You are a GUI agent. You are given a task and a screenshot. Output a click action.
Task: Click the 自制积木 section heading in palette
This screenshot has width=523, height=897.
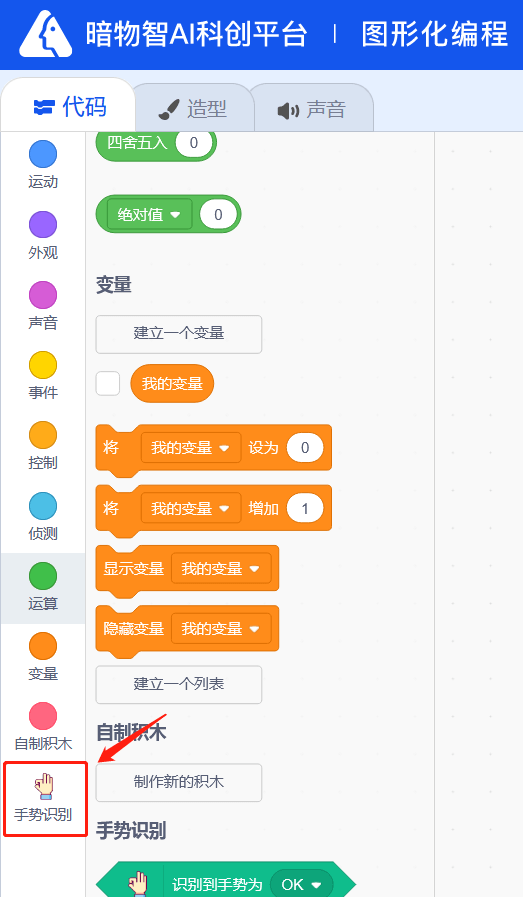131,732
